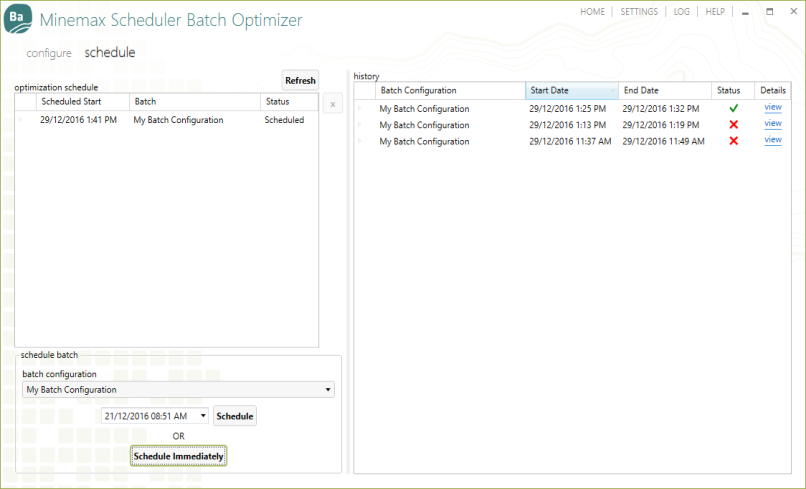Image resolution: width=806 pixels, height=489 pixels.
Task: Expand history row started 1:13 PM
Action: pos(360,125)
